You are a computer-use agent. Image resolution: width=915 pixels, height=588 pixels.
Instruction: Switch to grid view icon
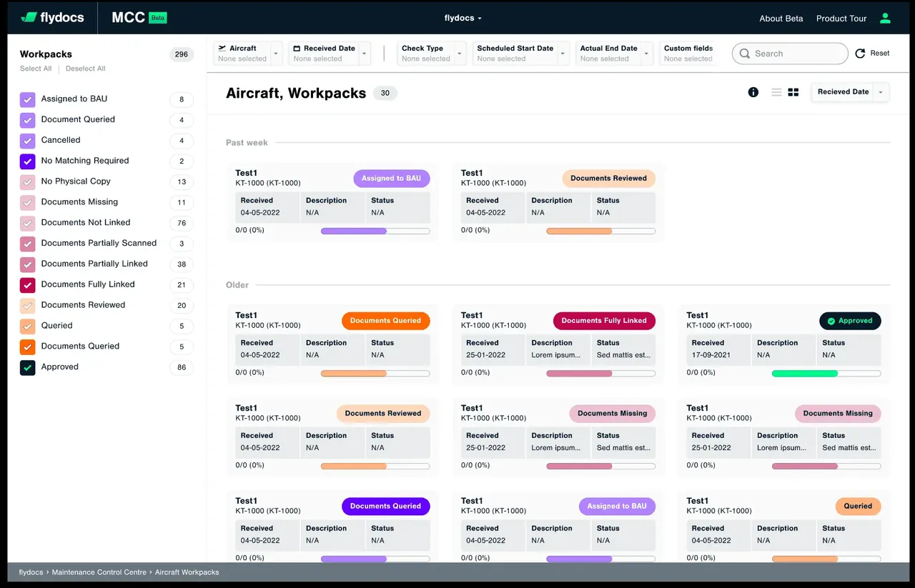[793, 92]
